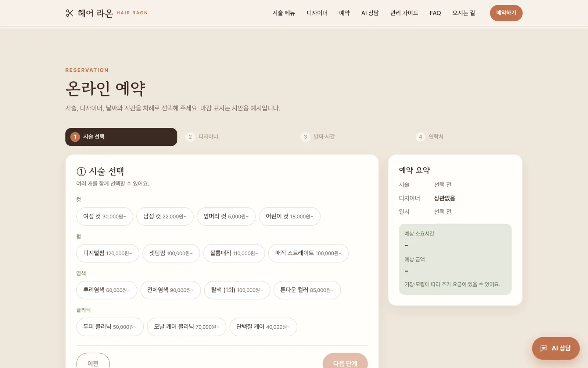Open the 관리 가이드 page
The width and height of the screenshot is (588, 368).
click(x=404, y=13)
